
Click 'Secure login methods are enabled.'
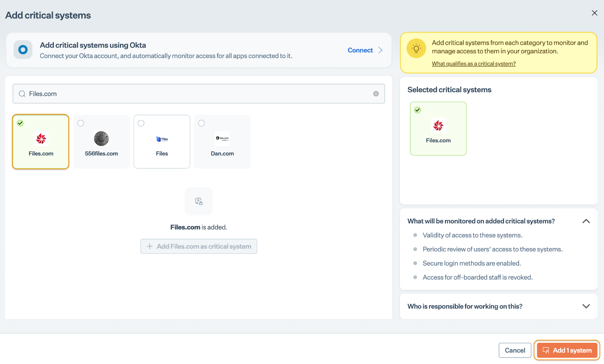click(471, 263)
